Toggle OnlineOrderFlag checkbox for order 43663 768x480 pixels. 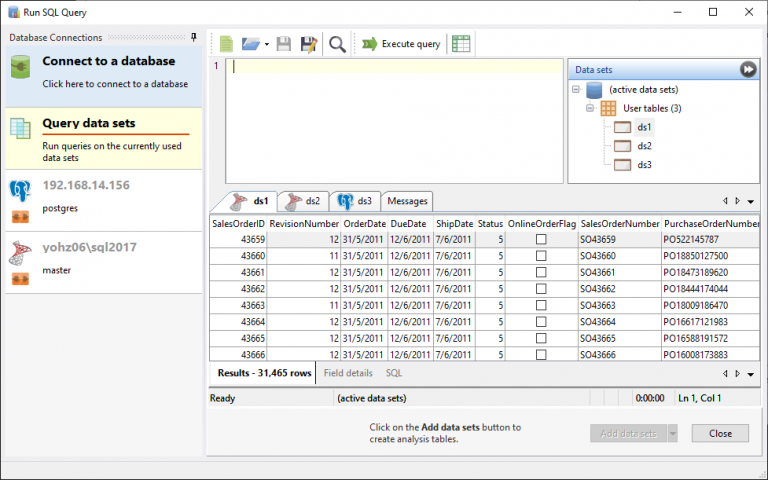541,305
